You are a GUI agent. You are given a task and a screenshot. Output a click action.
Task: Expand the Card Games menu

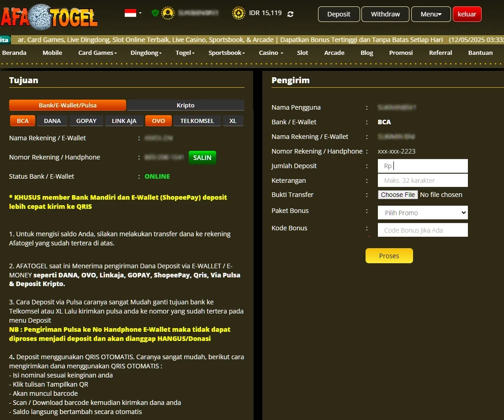(x=97, y=53)
